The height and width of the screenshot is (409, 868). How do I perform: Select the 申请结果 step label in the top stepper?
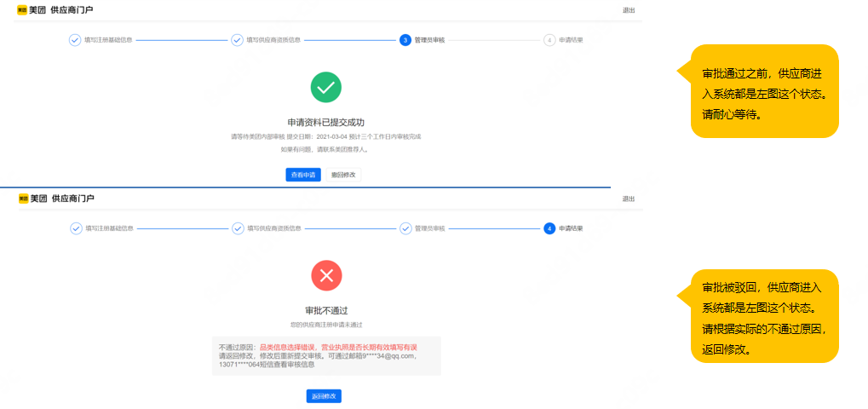pos(571,40)
